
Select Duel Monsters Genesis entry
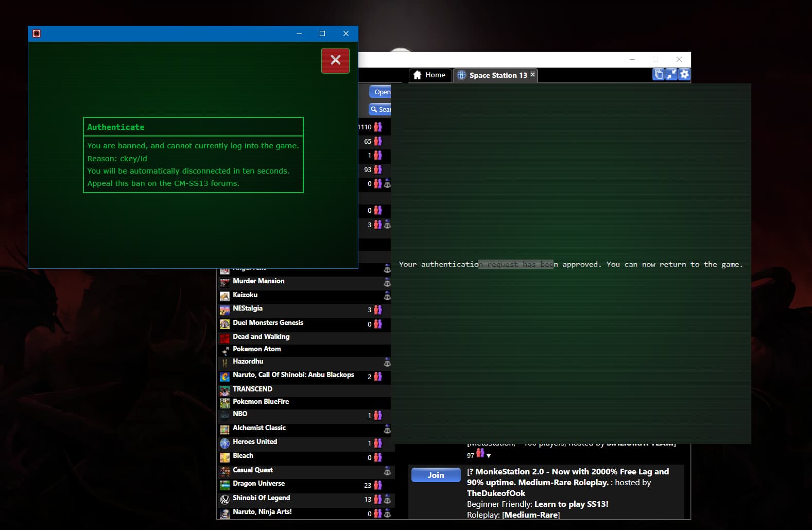268,323
